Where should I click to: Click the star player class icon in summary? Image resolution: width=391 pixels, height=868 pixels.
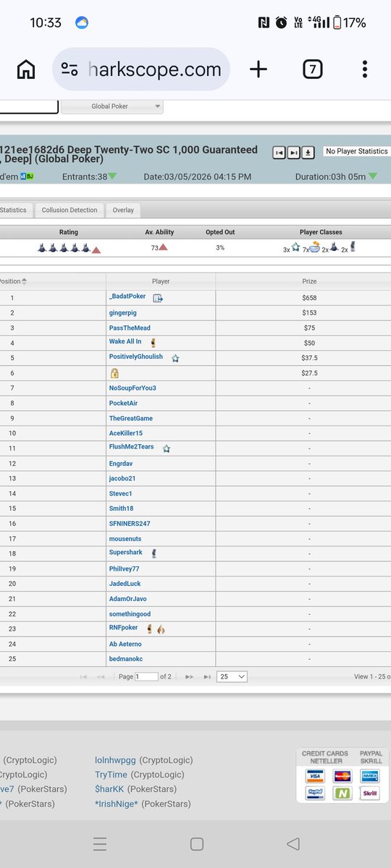click(x=295, y=248)
